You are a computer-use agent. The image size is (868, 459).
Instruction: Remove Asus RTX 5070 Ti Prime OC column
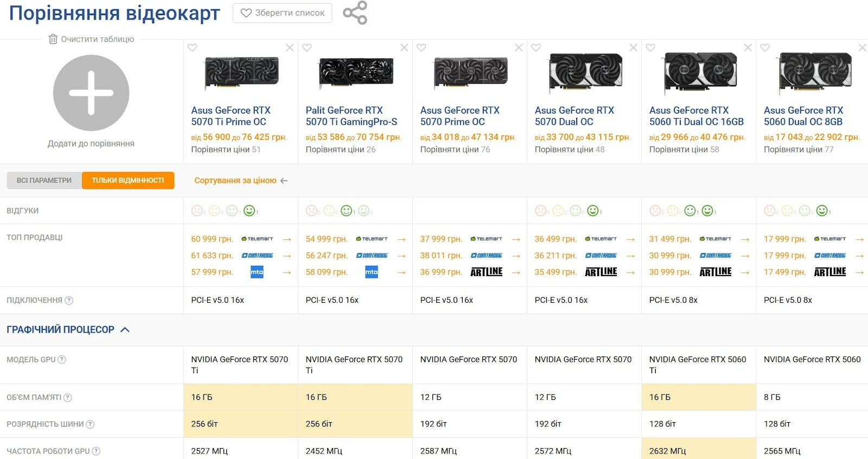point(290,48)
